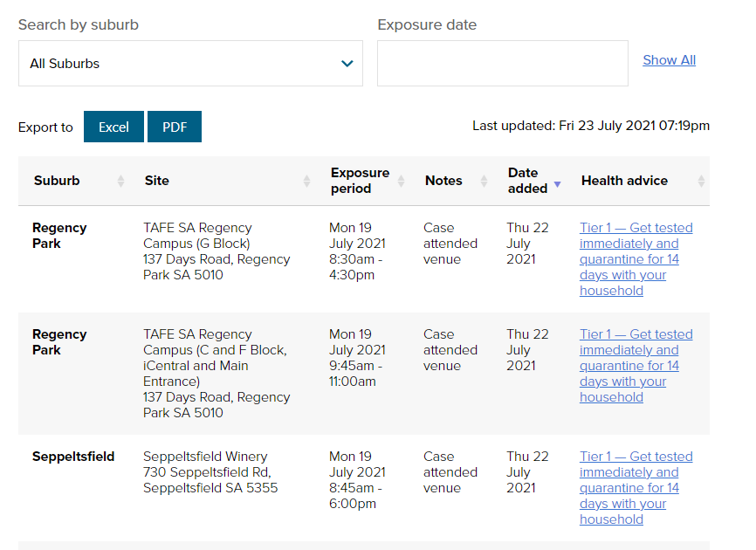Open Tier 1 advice for TAFE C and F Block
The image size is (756, 550).
click(x=636, y=366)
